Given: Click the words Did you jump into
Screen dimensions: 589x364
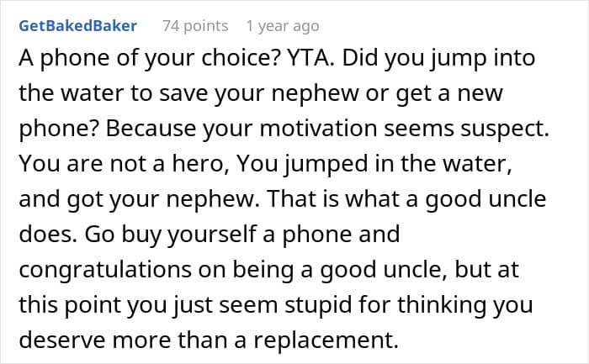Looking at the screenshot, I should click(x=438, y=59).
